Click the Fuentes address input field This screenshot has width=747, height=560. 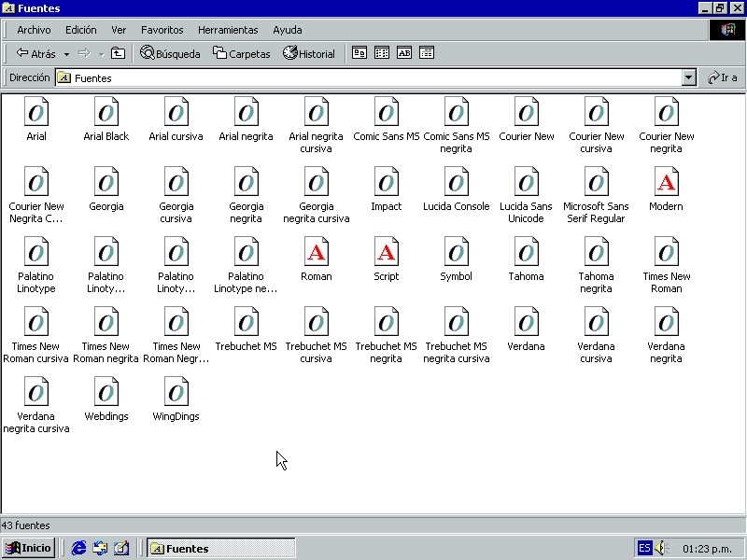[369, 77]
